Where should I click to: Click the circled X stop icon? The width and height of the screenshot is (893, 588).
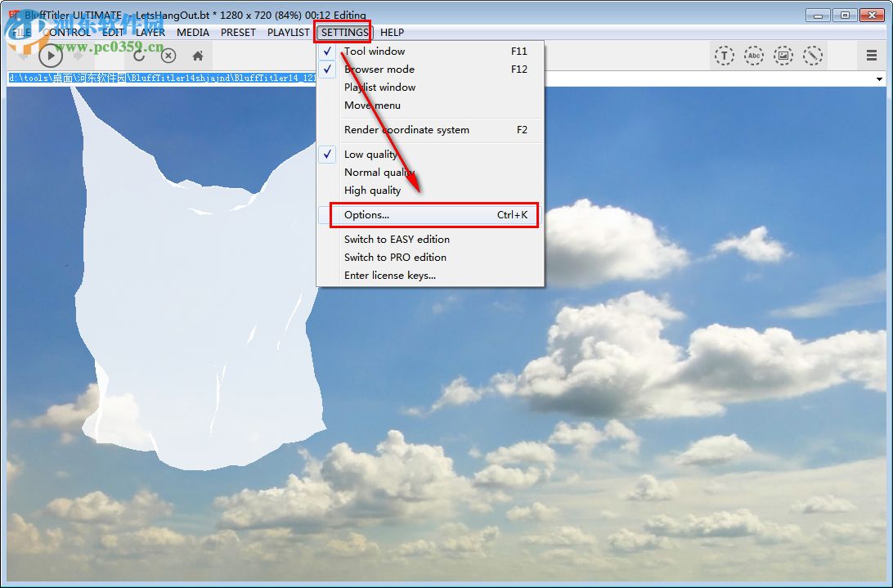click(x=168, y=56)
